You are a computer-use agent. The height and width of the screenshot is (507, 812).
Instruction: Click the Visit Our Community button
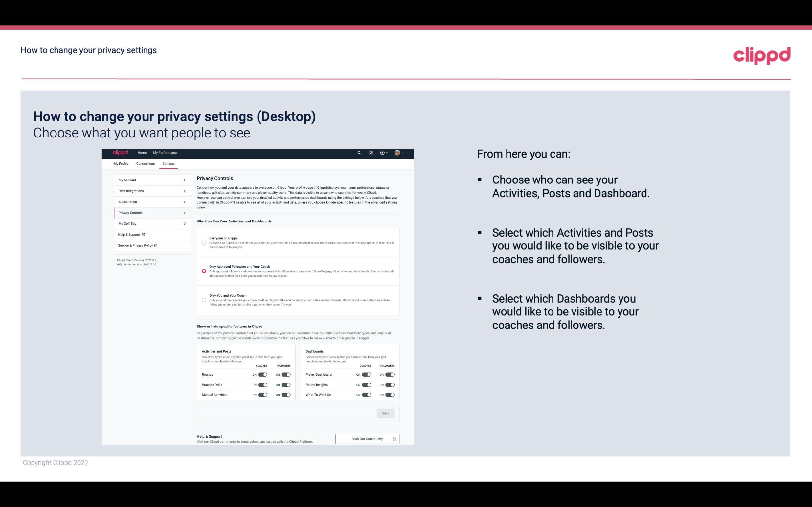click(x=367, y=439)
